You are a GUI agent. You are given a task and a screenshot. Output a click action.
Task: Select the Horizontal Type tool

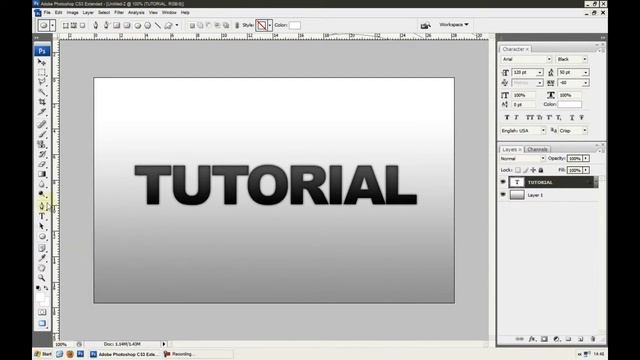click(42, 216)
